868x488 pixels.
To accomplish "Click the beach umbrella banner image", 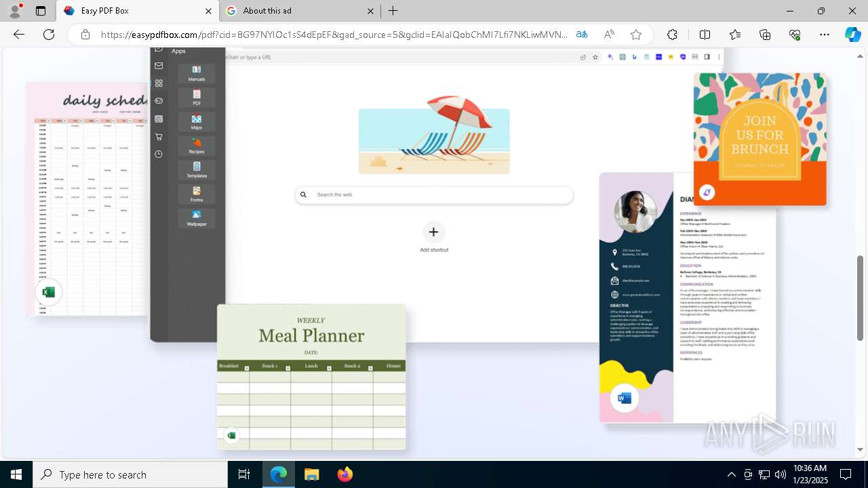I will pyautogui.click(x=434, y=135).
